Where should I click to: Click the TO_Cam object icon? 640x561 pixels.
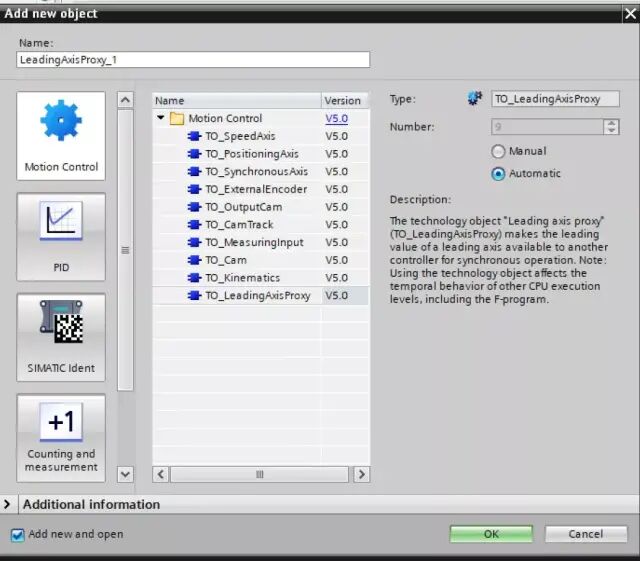(x=194, y=260)
